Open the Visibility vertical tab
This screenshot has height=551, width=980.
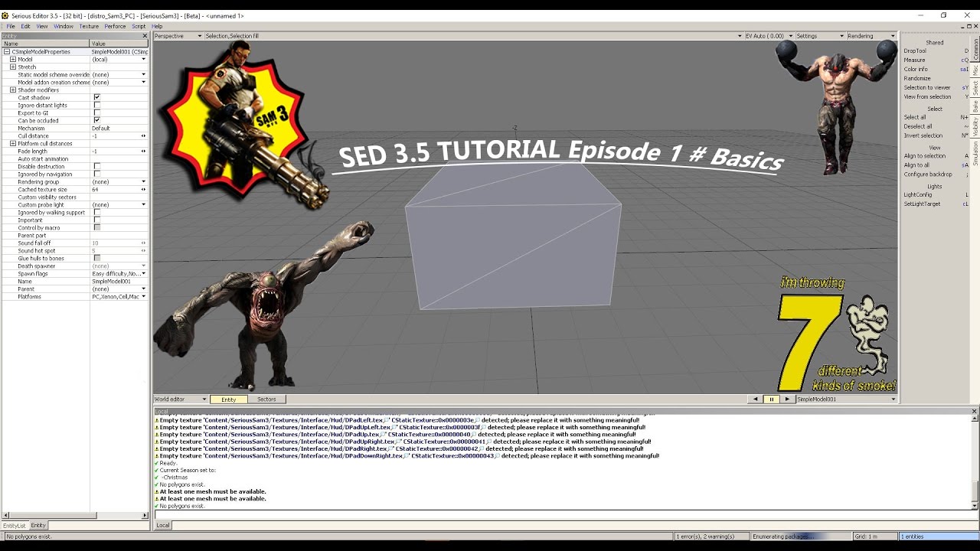click(x=975, y=127)
